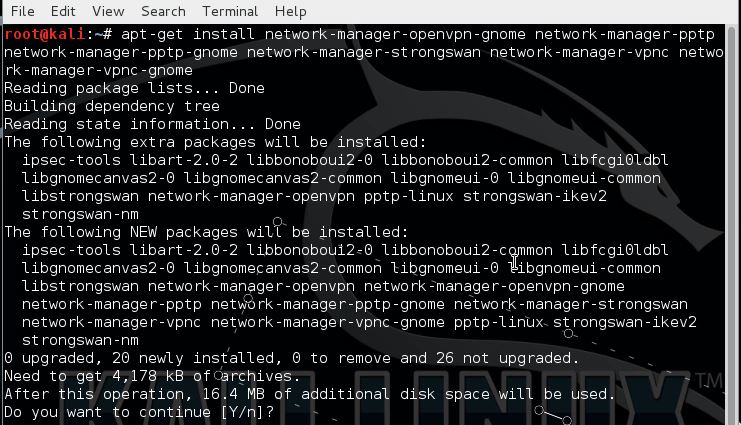
Task: Click the 'Reading state information... Done' line
Action: click(x=152, y=124)
